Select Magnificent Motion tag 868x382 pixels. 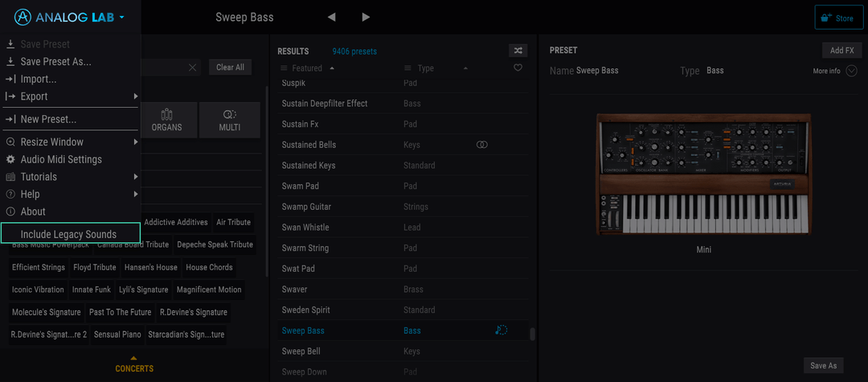coord(209,290)
